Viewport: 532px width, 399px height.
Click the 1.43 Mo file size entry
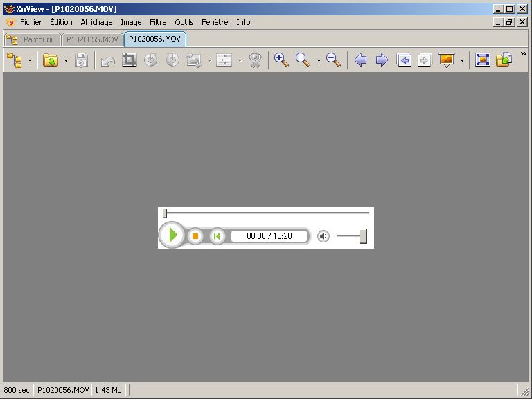[x=108, y=390]
